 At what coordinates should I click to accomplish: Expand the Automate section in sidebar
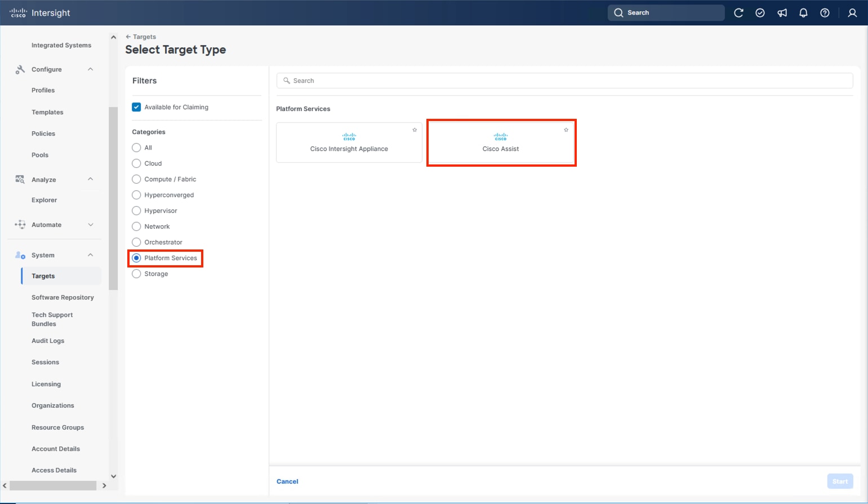90,224
